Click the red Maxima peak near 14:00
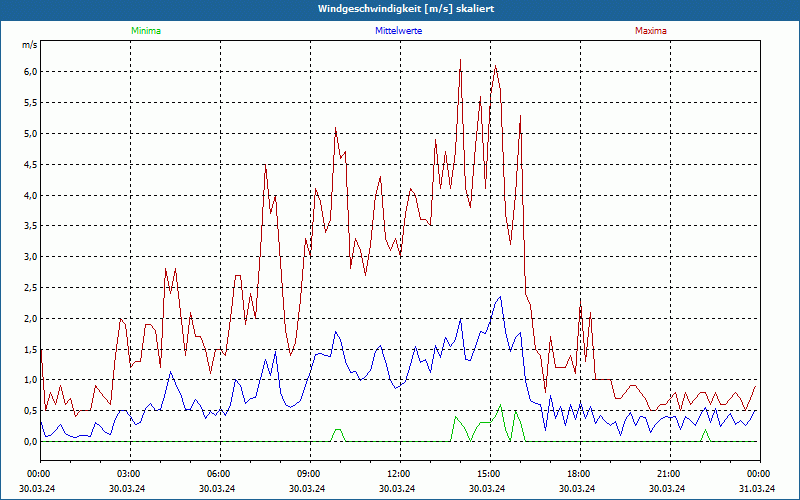Viewport: 800px width, 500px height. [461, 60]
